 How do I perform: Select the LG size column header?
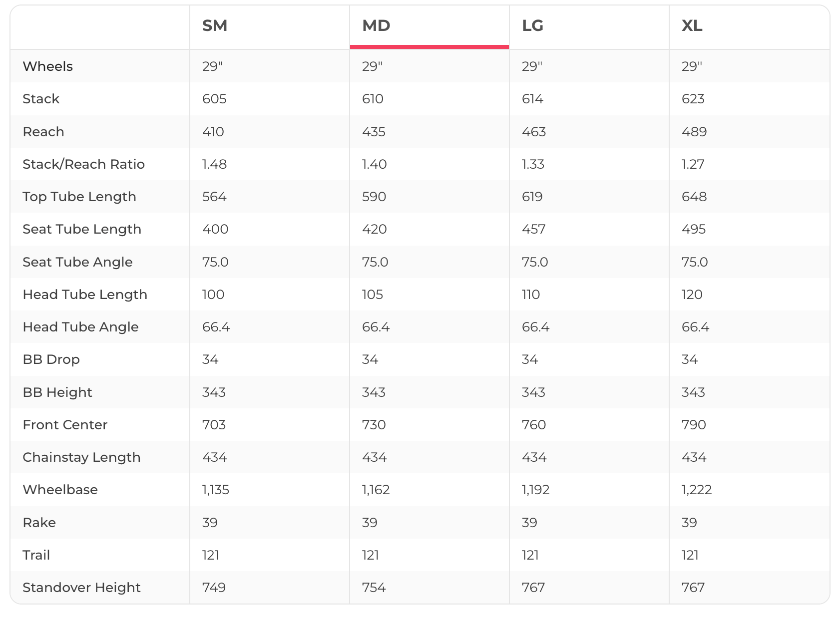(532, 25)
